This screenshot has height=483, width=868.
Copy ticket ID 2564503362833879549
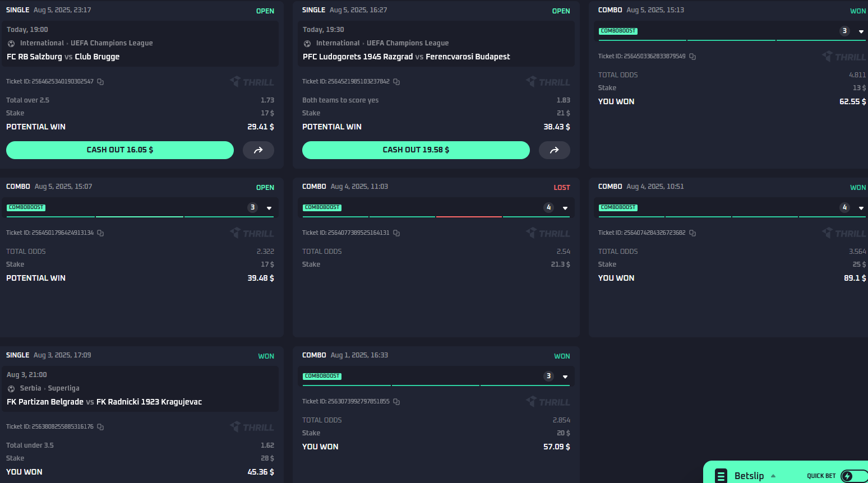(692, 57)
